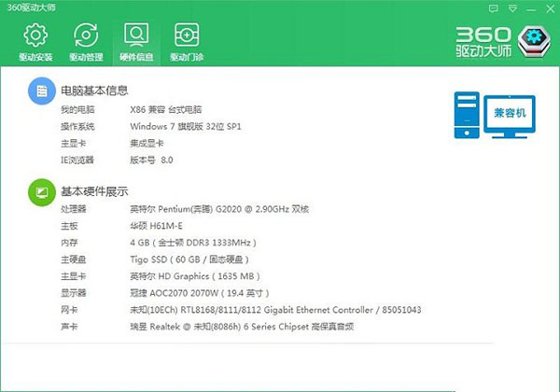Click the 显示器 label
The height and width of the screenshot is (392, 560).
click(74, 293)
